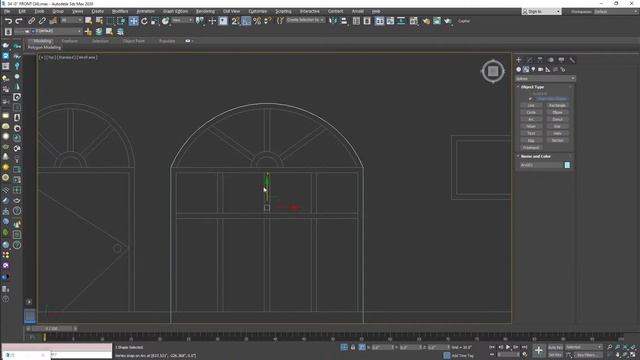Switch to the Modeling ribbon tab

coord(42,41)
